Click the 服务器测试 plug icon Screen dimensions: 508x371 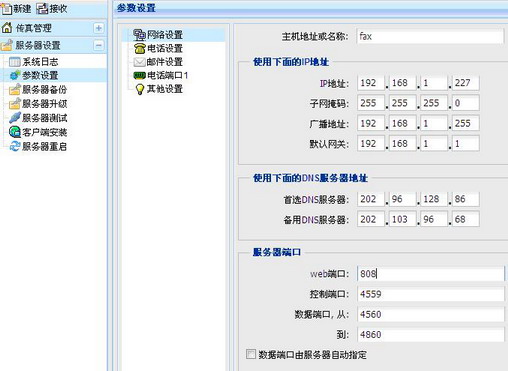(x=15, y=118)
